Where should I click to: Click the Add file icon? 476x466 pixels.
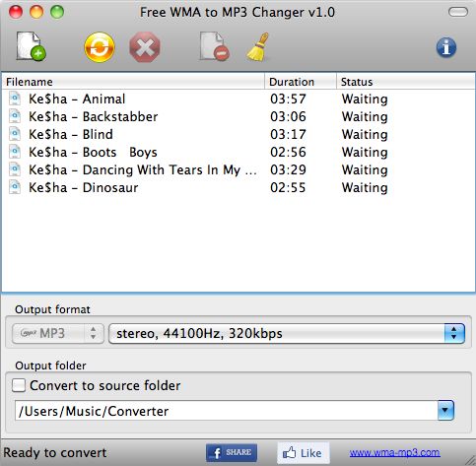coord(32,46)
